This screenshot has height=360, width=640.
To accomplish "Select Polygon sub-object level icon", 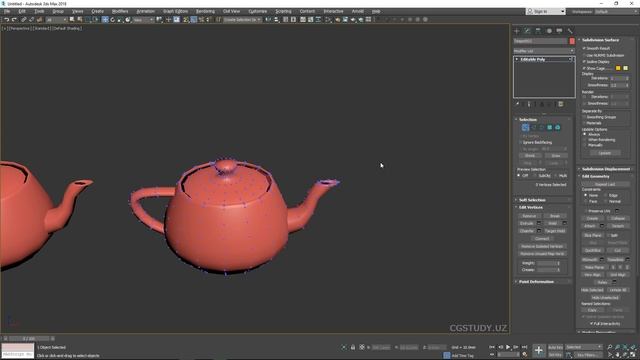I will click(550, 128).
